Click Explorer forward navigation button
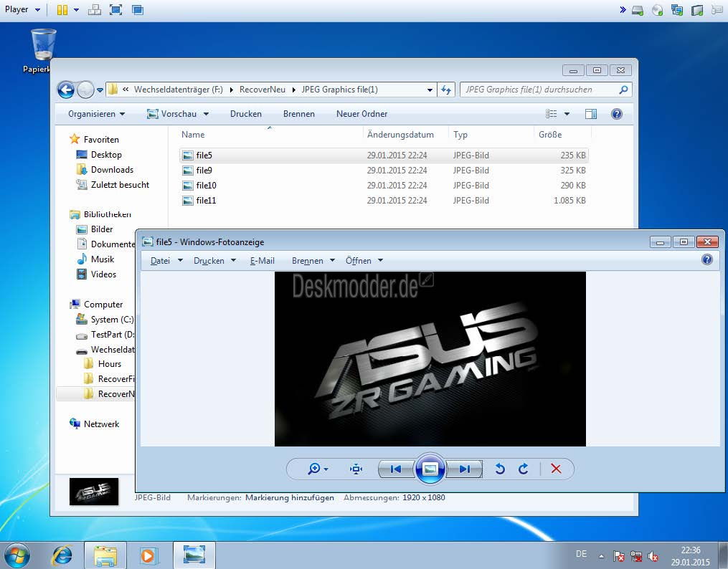Viewport: 728px width, 569px height. pyautogui.click(x=85, y=90)
